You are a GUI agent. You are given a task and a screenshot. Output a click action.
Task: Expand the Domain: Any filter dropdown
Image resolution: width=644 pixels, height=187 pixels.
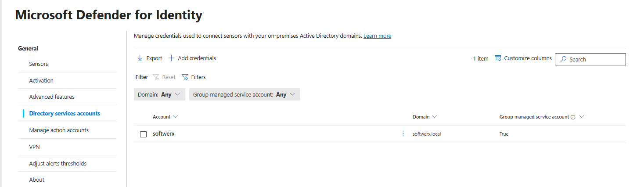click(159, 94)
